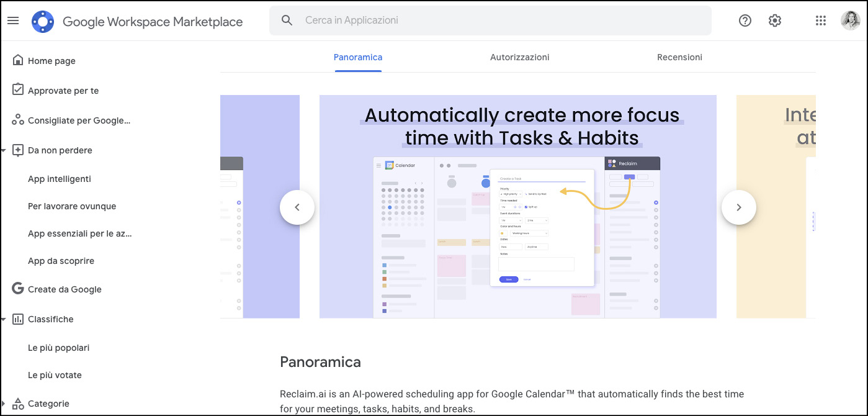Open Approvate per te list

(63, 91)
